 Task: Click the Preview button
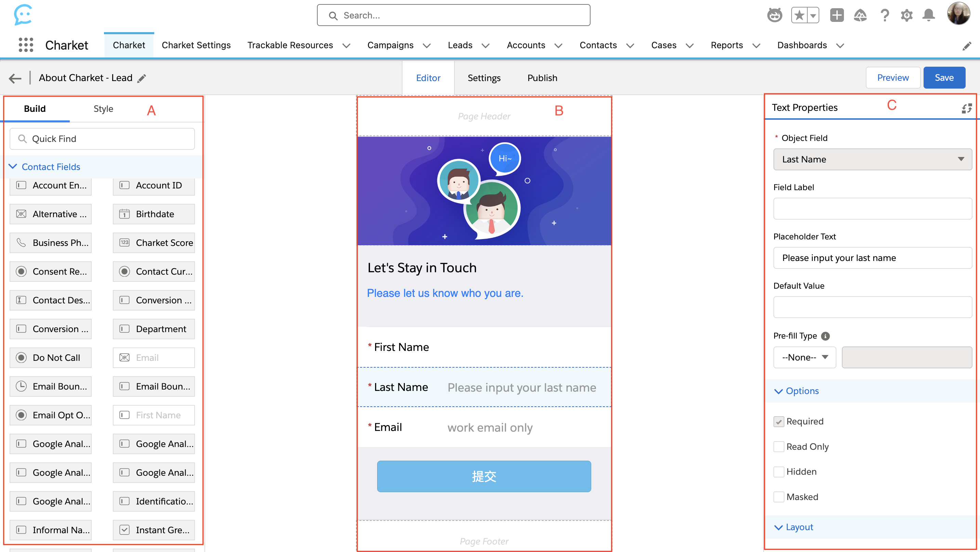[x=892, y=78]
